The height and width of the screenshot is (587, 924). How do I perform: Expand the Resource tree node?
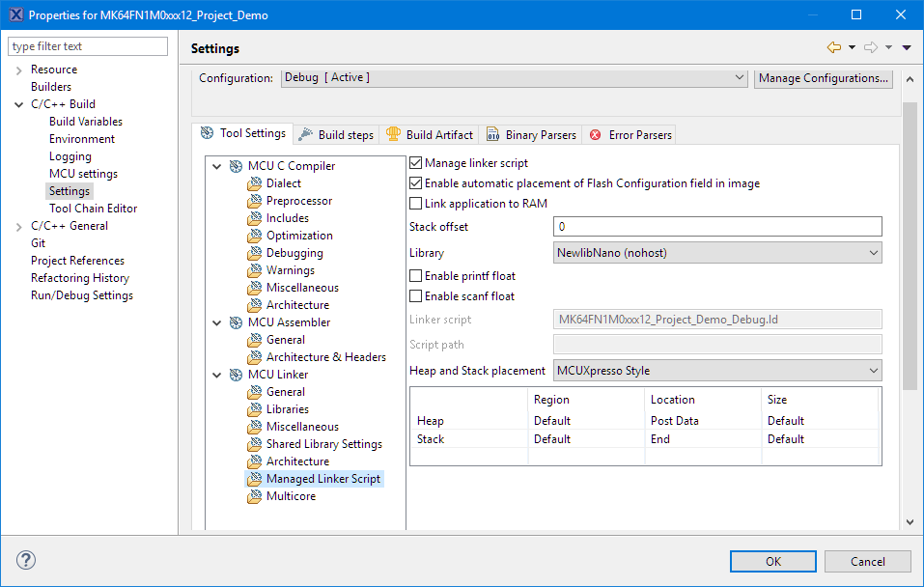18,70
